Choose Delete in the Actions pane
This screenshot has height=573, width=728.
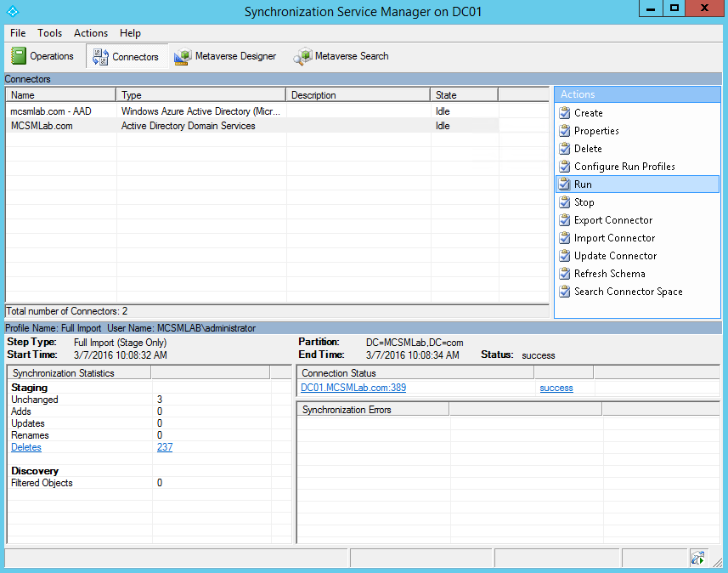(588, 149)
